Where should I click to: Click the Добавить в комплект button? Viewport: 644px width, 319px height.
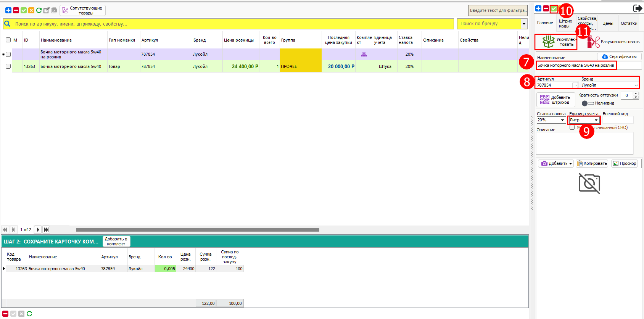coord(116,241)
